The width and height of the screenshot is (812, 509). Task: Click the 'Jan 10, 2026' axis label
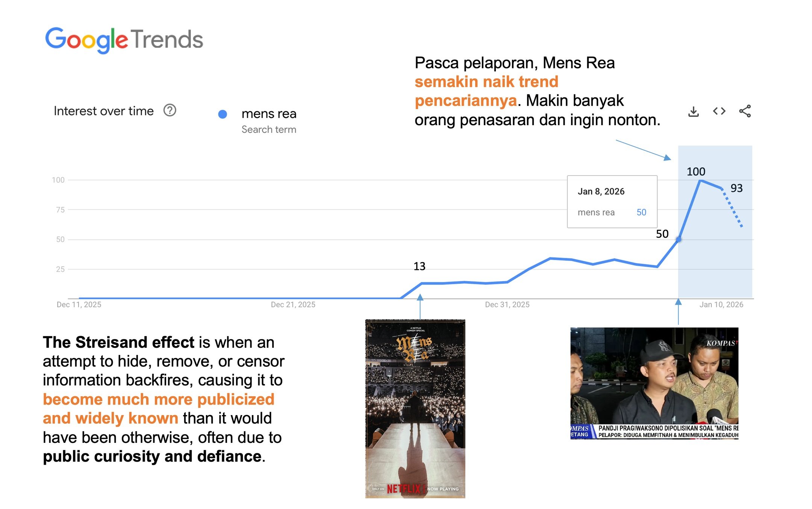[721, 304]
